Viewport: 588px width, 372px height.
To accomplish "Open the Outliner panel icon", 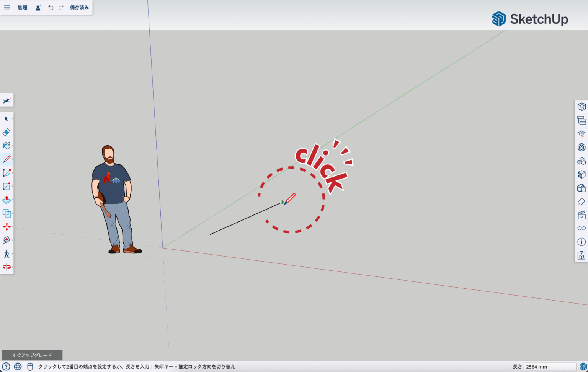I will pyautogui.click(x=581, y=120).
